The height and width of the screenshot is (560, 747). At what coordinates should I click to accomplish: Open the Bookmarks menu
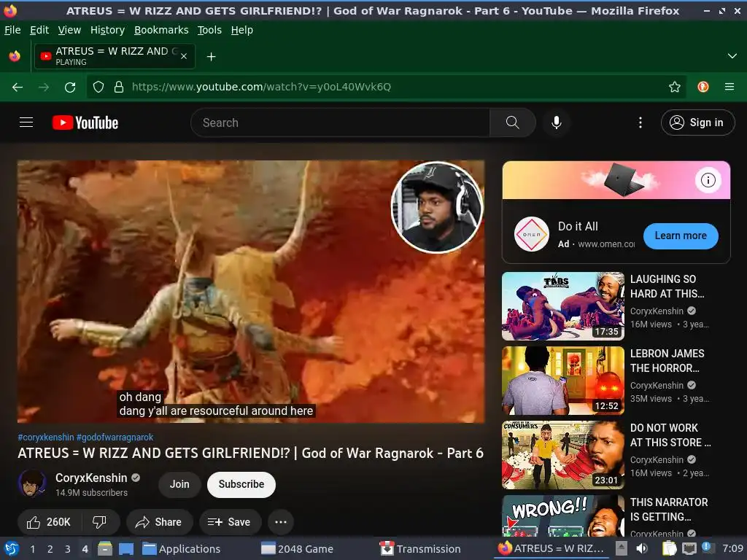(x=161, y=30)
